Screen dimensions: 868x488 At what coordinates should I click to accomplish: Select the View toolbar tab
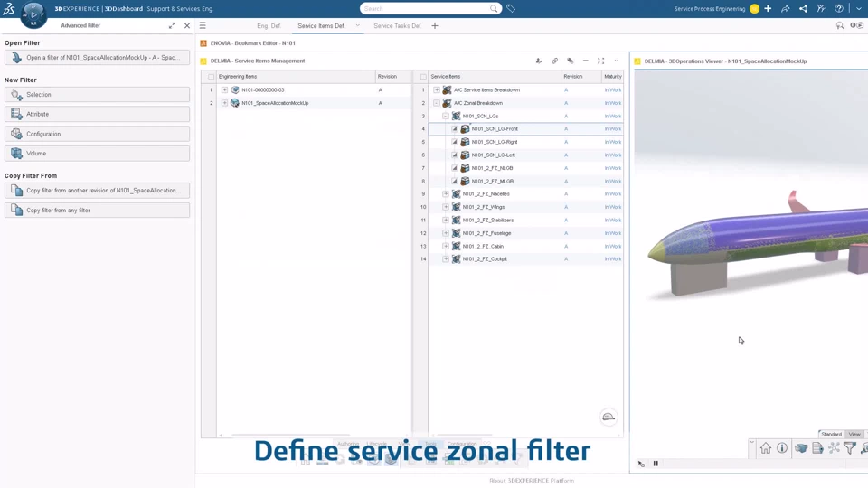click(854, 435)
